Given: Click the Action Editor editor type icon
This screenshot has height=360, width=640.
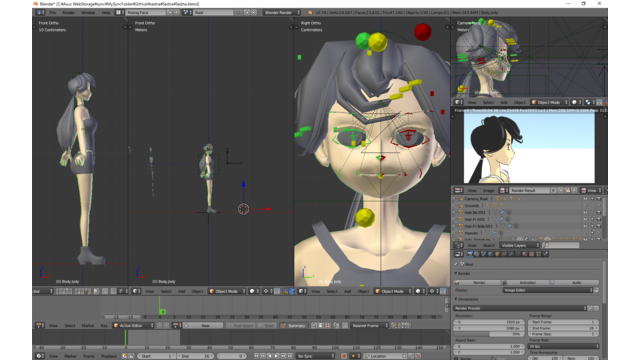Looking at the screenshot, I should [40, 326].
